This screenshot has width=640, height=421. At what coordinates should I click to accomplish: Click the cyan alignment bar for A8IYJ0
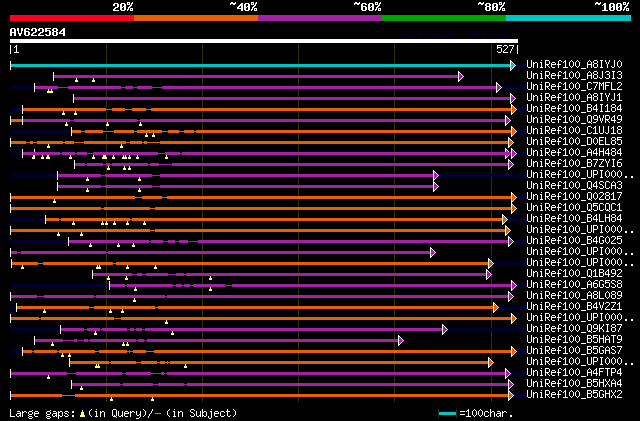(x=260, y=65)
